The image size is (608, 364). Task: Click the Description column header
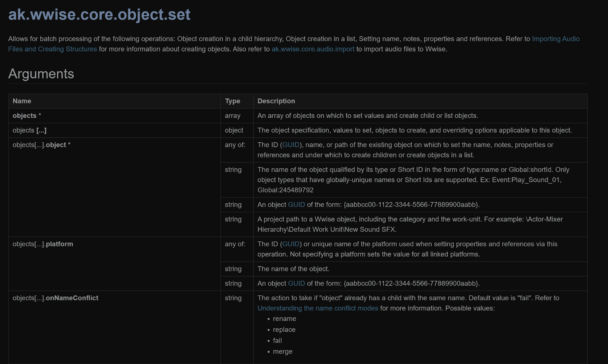(276, 101)
